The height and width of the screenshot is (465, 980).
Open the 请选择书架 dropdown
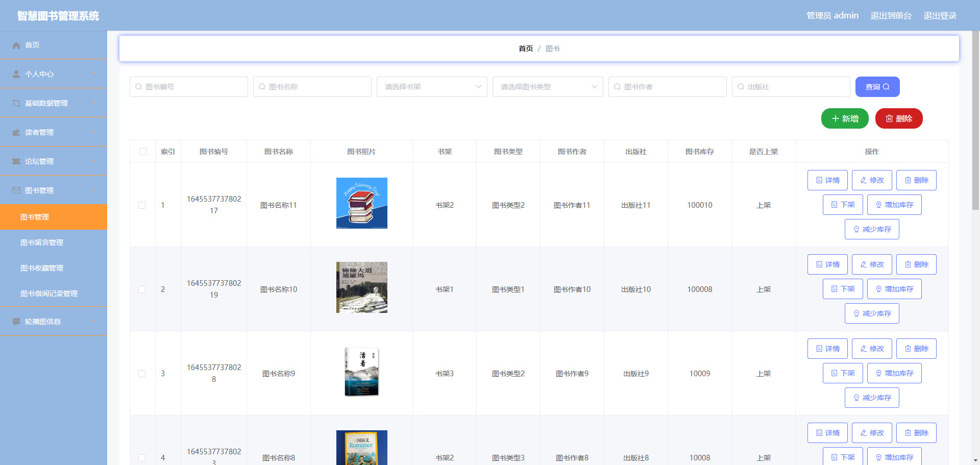coord(432,87)
